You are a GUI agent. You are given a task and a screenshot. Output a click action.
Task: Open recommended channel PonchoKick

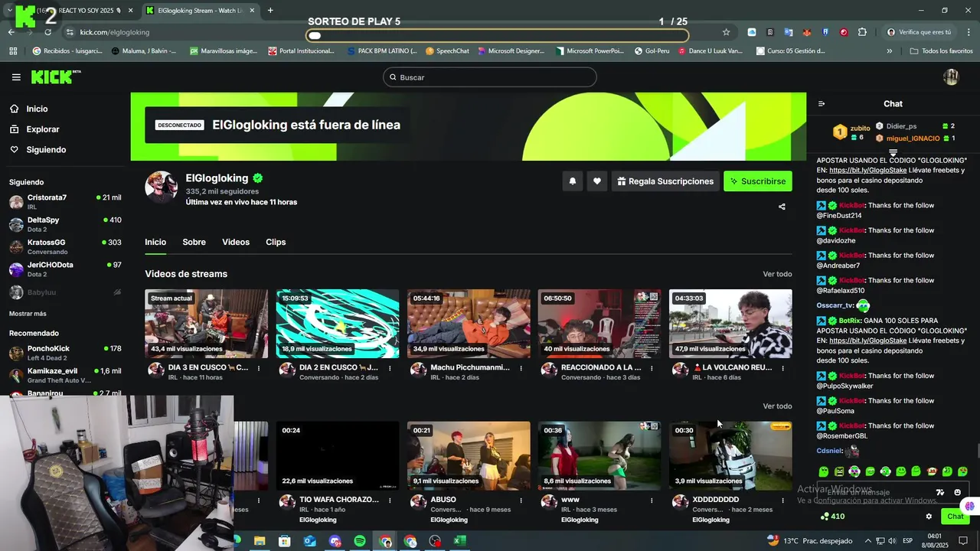(65, 353)
